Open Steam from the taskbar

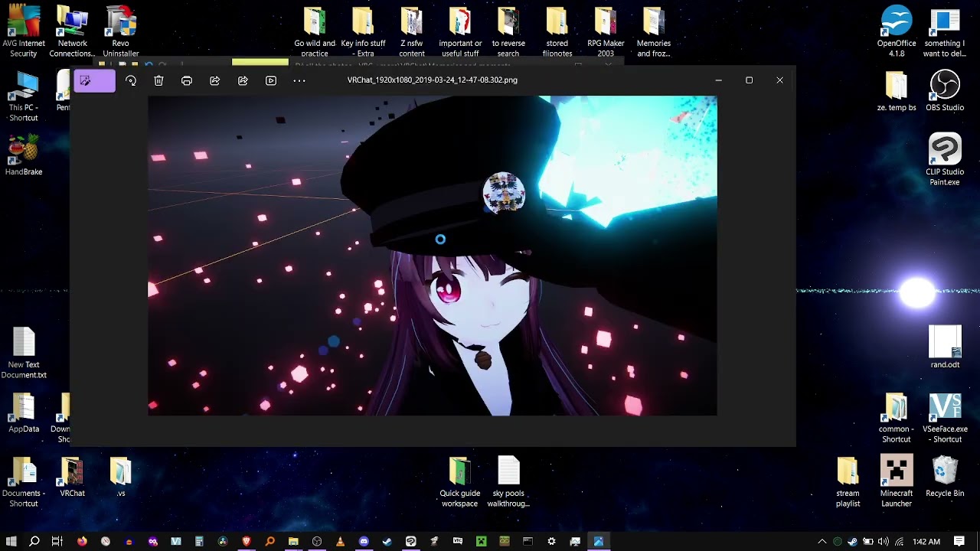pyautogui.click(x=387, y=542)
